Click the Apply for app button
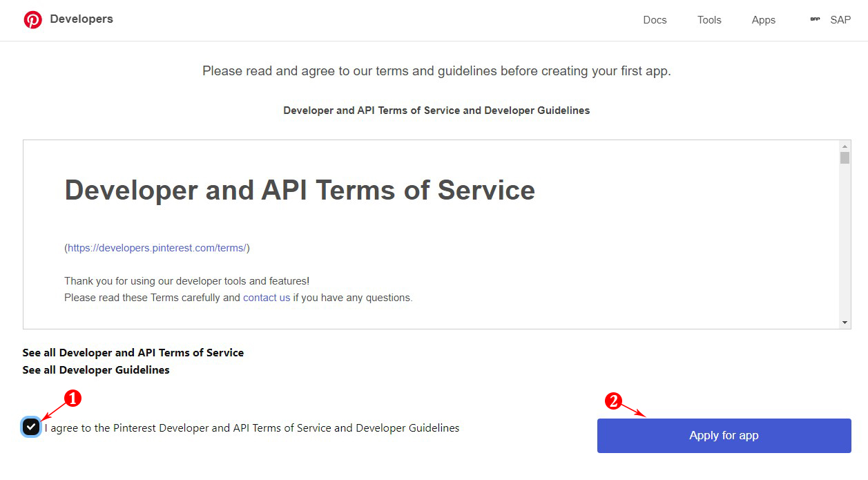868x480 pixels. coord(724,436)
